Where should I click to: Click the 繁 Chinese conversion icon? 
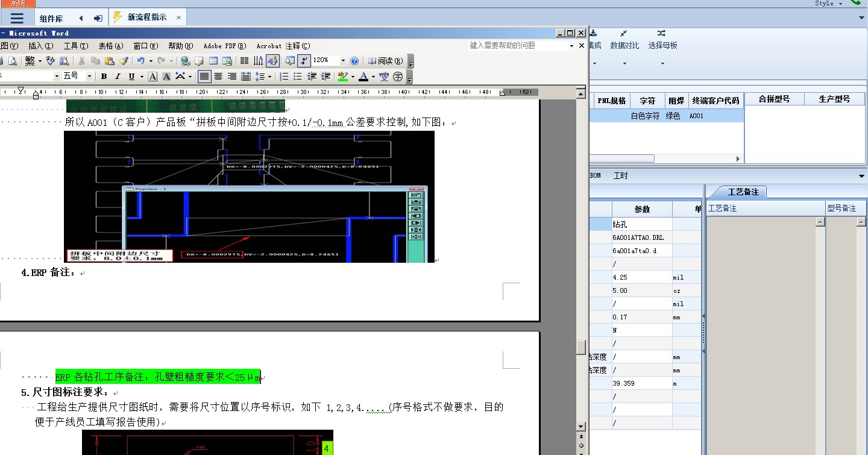30,61
